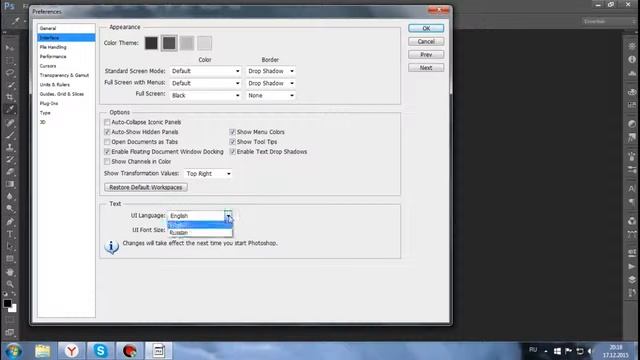The width and height of the screenshot is (640, 360).
Task: Select the Path Selection tool
Action: click(10, 247)
